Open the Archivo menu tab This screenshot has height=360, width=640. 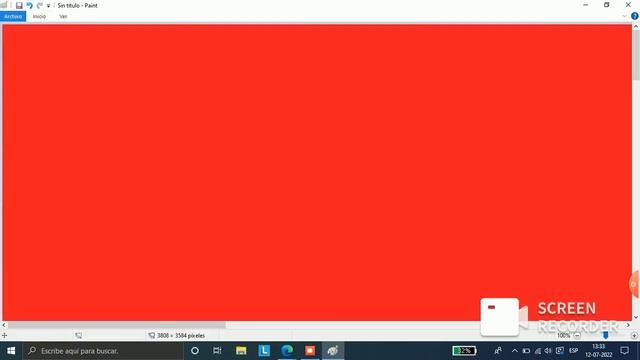[x=13, y=16]
